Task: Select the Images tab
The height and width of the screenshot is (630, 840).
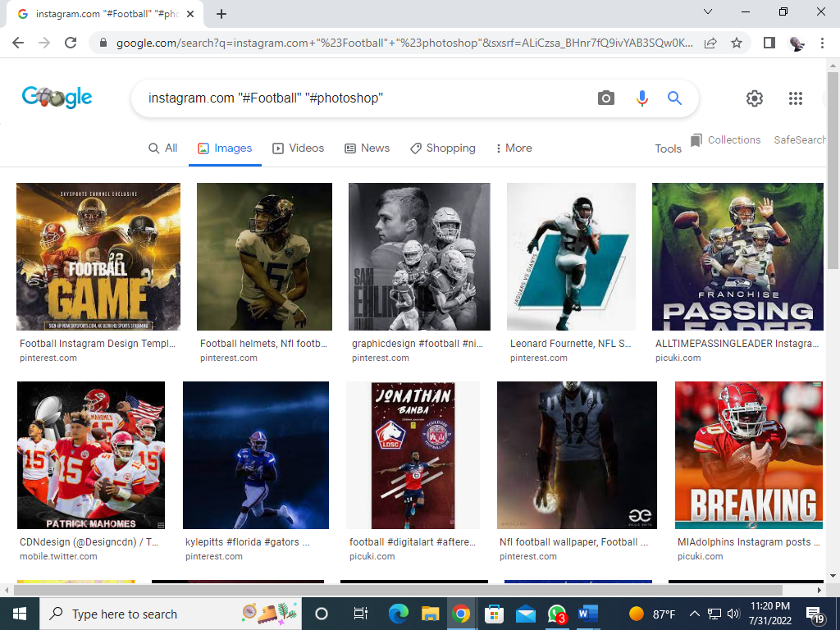Action: click(225, 148)
